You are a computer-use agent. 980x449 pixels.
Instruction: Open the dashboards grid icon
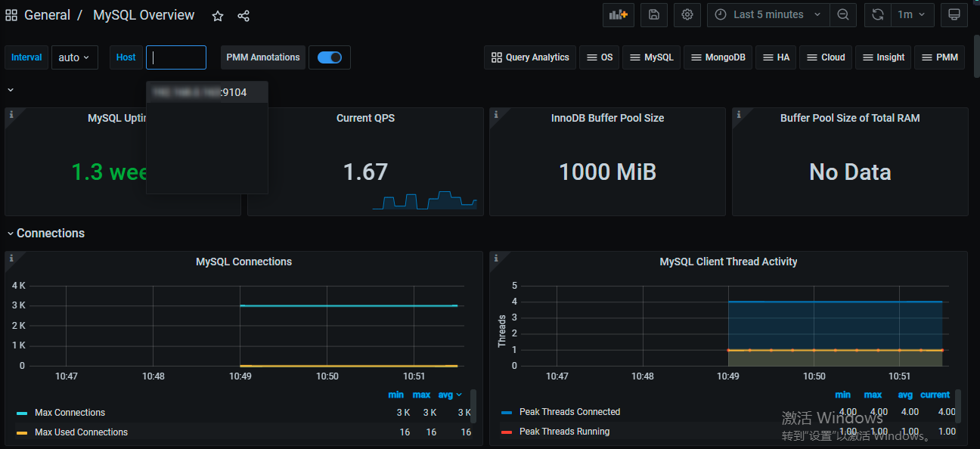tap(11, 15)
